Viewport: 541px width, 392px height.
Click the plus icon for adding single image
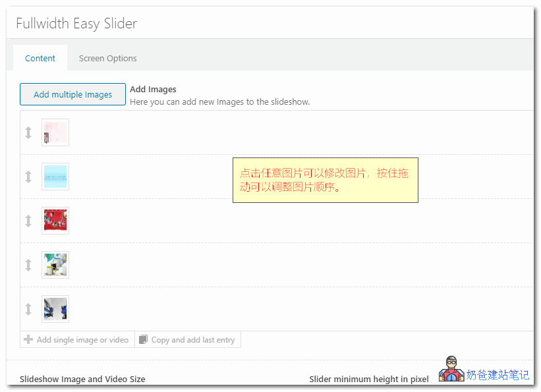[28, 340]
